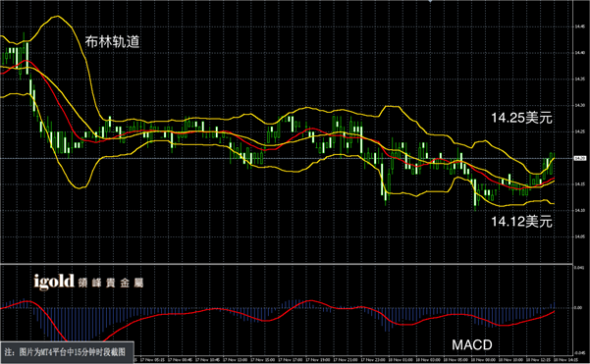Screen dimensions: 590x364
Task: Click the 17 Nov 19:00 time axis label
Action: (x=318, y=360)
